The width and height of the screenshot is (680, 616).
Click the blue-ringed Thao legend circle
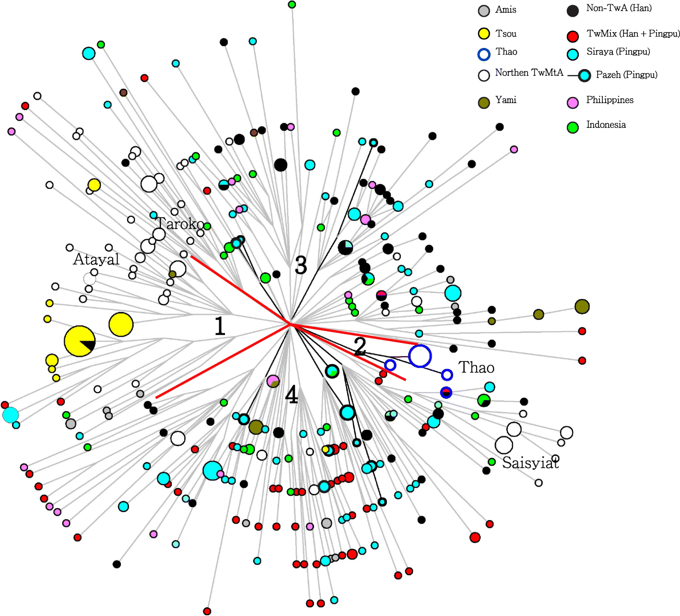click(x=484, y=54)
